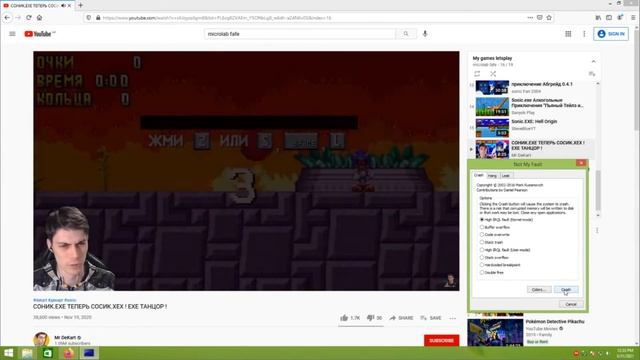The height and width of the screenshot is (360, 640).
Task: Open the Mr DeKart channel name link
Action: point(65,338)
